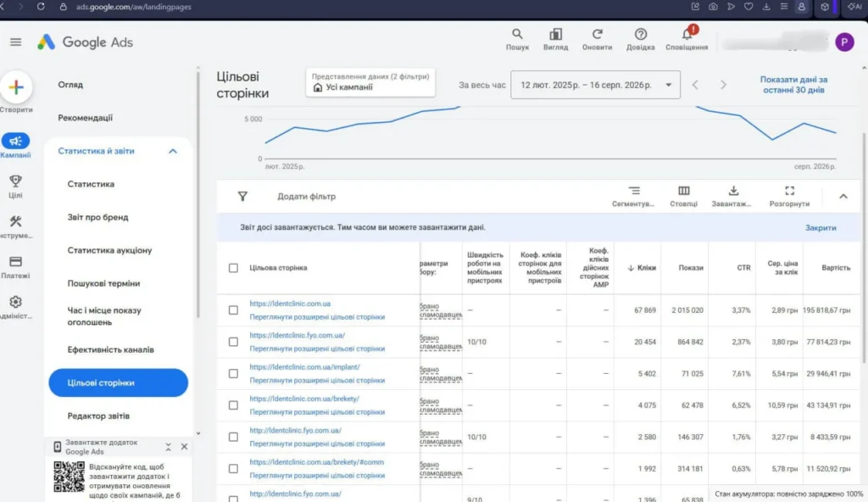Tick checkbox for https://ldentclinic.fyo.com.ua/ row

[x=234, y=342]
